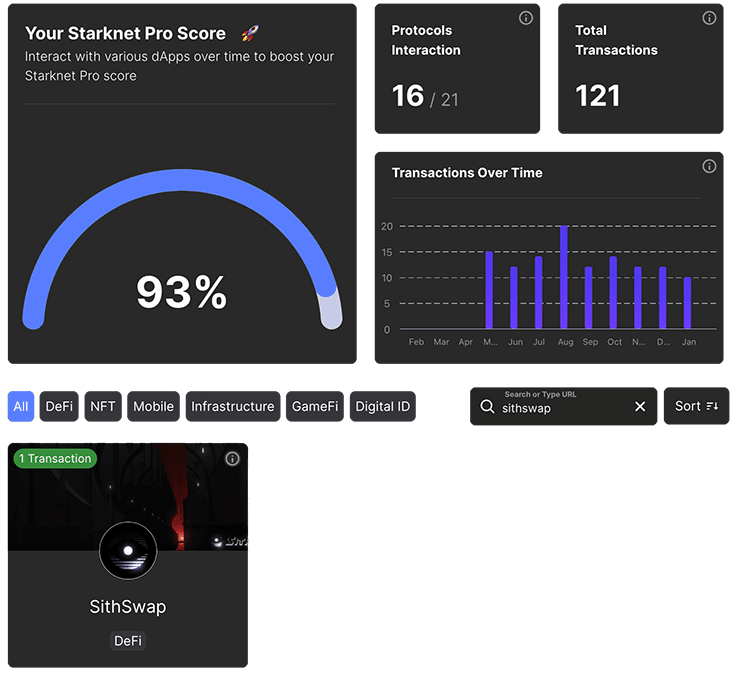Click the 'Feb' axis label

416,342
